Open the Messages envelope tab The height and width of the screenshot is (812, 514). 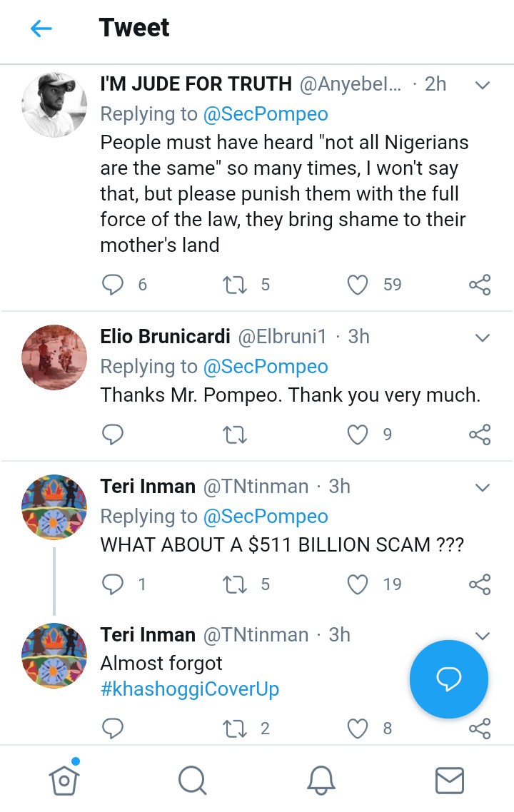click(450, 780)
